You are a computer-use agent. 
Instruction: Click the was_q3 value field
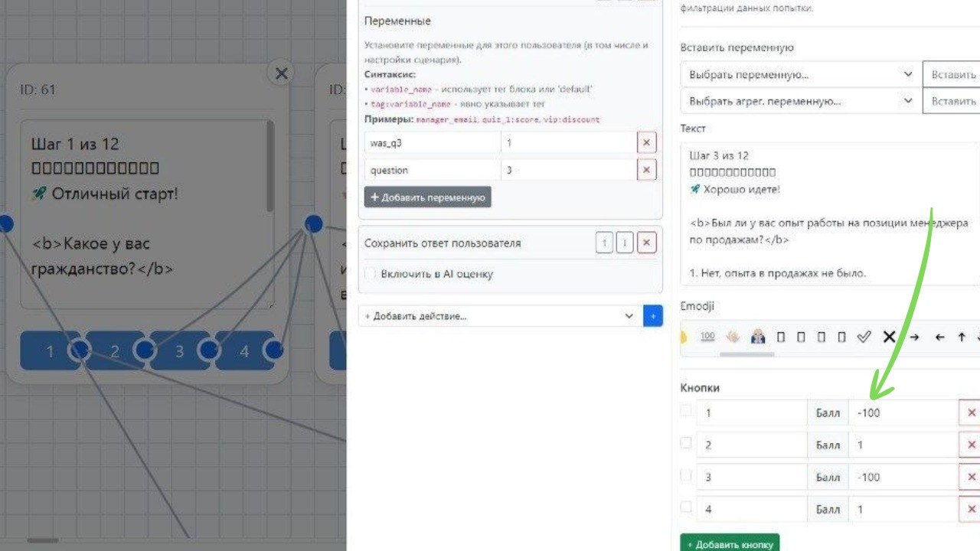(x=568, y=142)
